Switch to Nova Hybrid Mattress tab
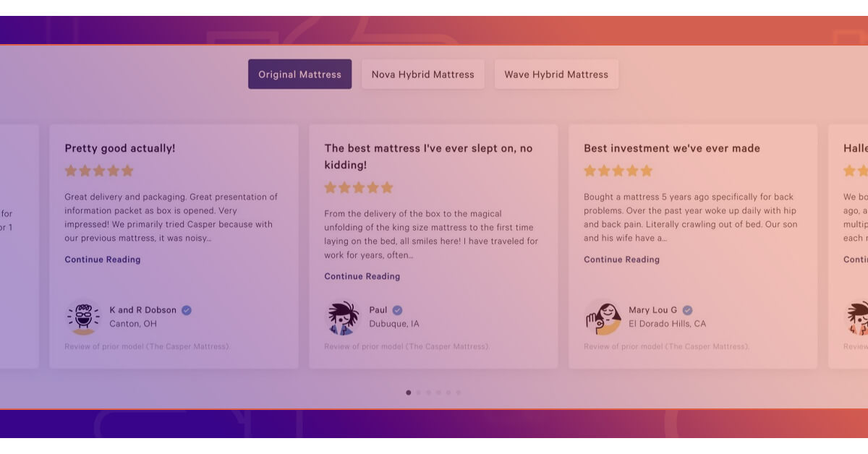 pos(423,74)
